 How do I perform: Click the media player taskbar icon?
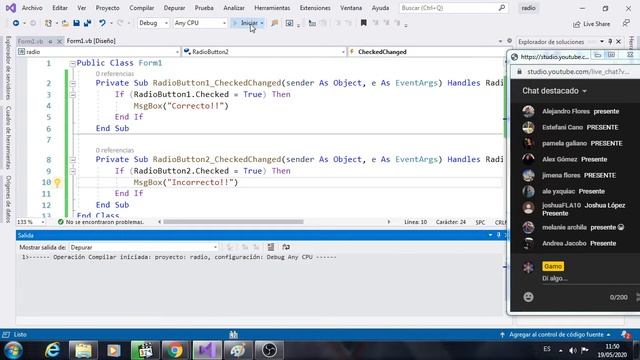pos(114,350)
